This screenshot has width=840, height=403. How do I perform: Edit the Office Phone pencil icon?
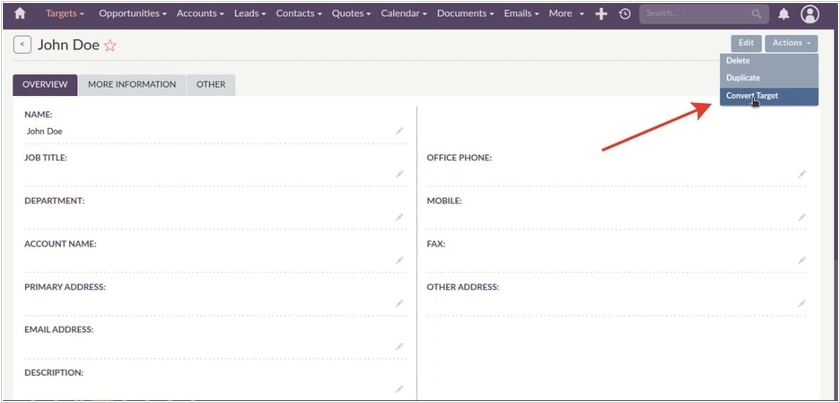point(801,174)
